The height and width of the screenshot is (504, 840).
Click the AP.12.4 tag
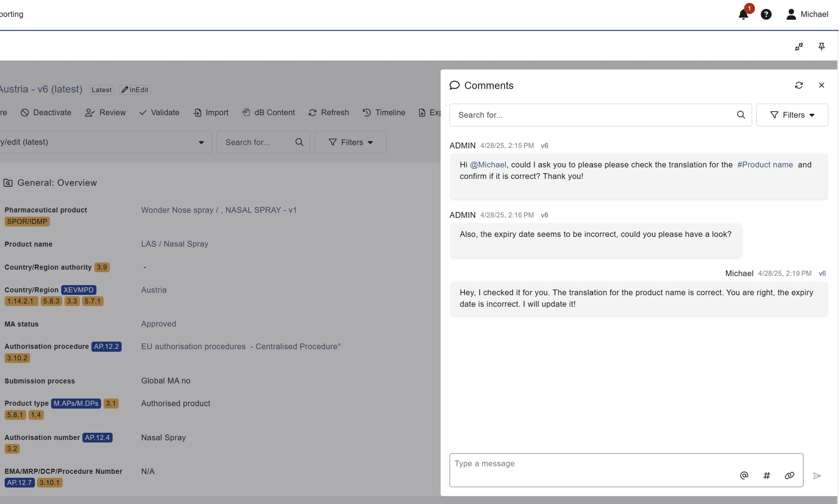pyautogui.click(x=97, y=437)
